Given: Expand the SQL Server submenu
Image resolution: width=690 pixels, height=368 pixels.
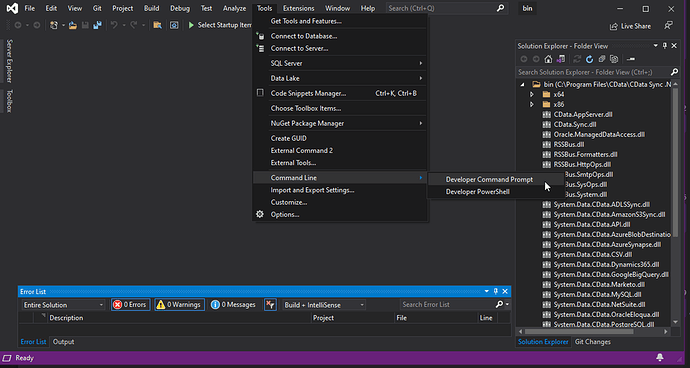Looking at the screenshot, I should [x=341, y=63].
